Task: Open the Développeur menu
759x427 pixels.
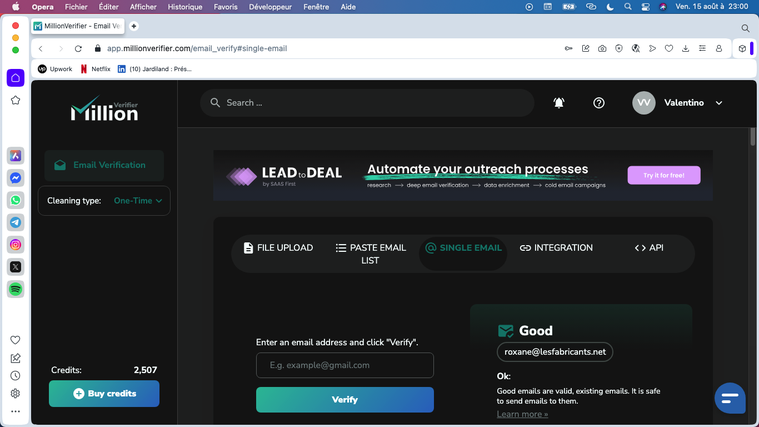Action: 270,7
